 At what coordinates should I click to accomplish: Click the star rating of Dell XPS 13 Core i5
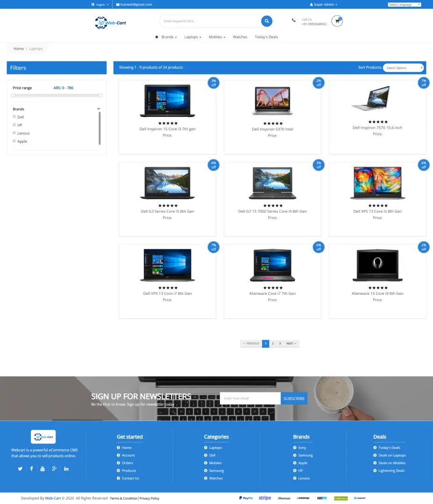[378, 205]
